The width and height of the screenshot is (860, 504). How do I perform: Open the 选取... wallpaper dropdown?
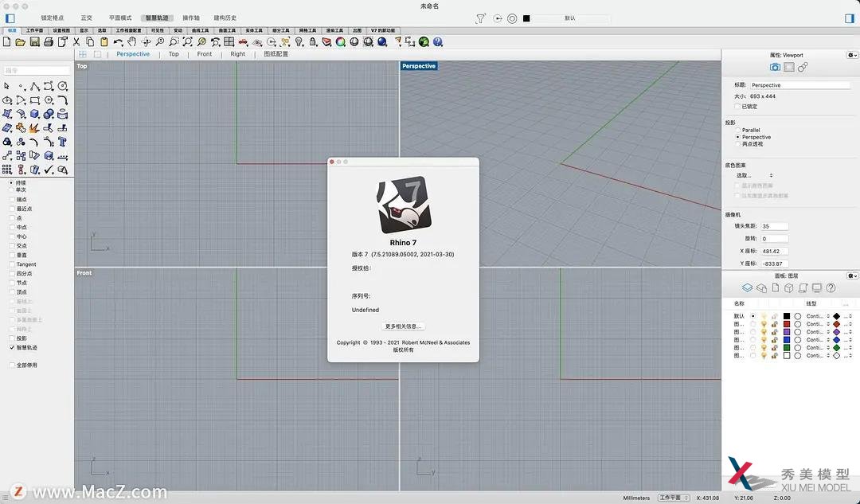(x=754, y=175)
